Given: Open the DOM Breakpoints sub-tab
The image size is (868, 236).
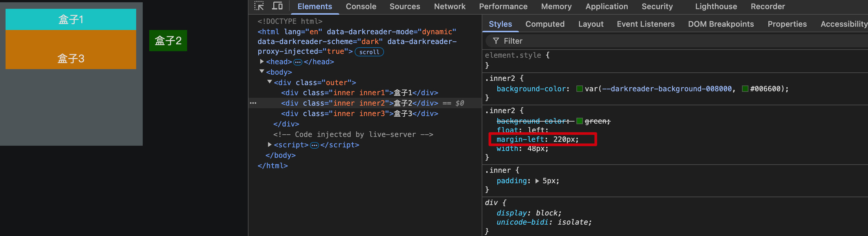Looking at the screenshot, I should coord(721,24).
